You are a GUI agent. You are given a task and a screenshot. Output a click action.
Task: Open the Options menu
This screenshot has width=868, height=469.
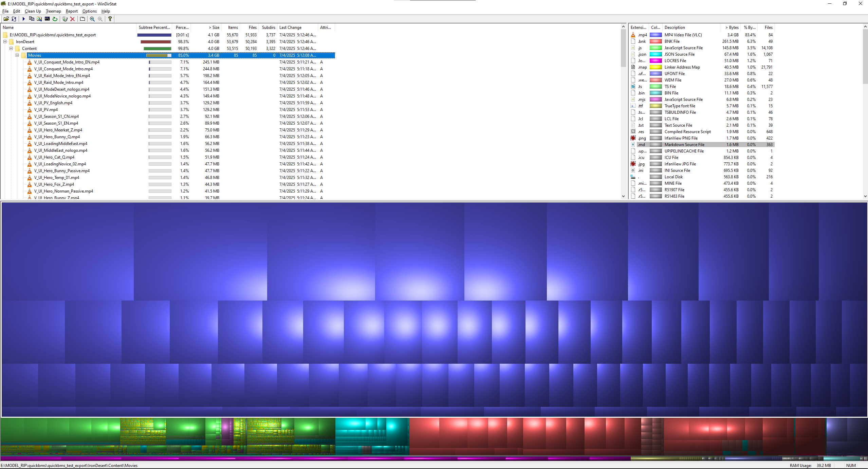(x=89, y=11)
